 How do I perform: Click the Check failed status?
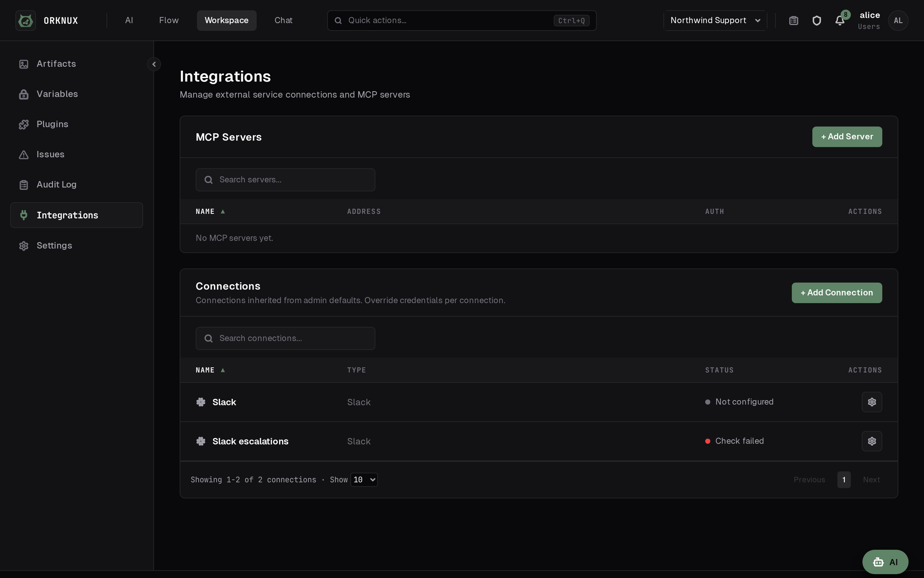tap(734, 441)
